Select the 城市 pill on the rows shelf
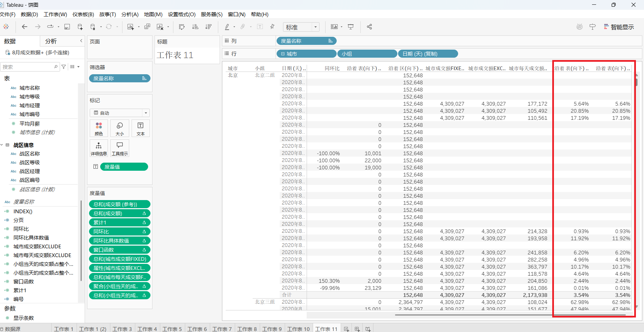 click(x=307, y=54)
